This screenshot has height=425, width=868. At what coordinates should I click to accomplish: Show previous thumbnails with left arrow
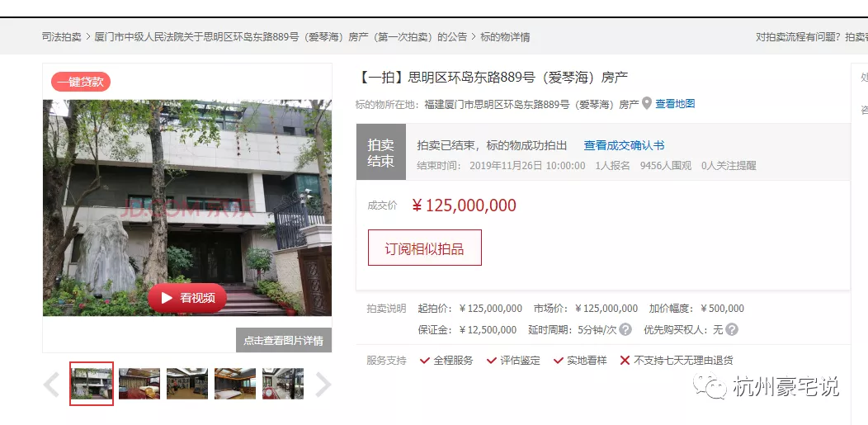(51, 385)
